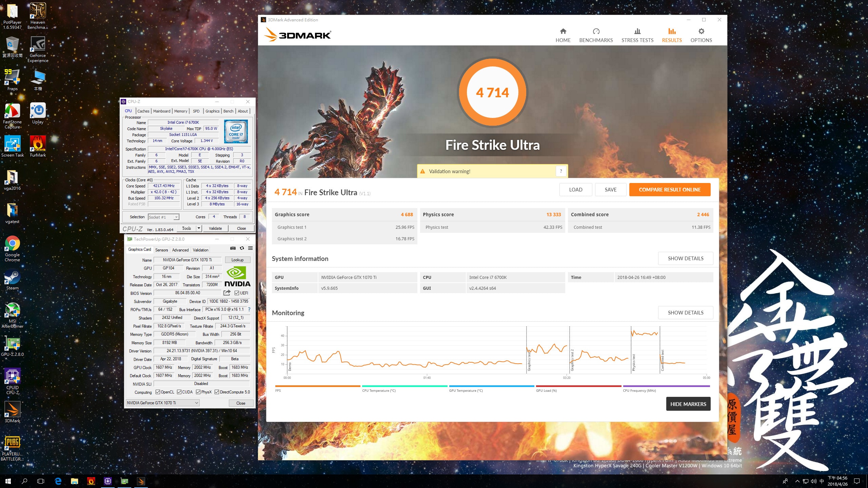Viewport: 868px width, 488px height.
Task: Toggle the GPU Load legend bar
Action: [x=578, y=386]
